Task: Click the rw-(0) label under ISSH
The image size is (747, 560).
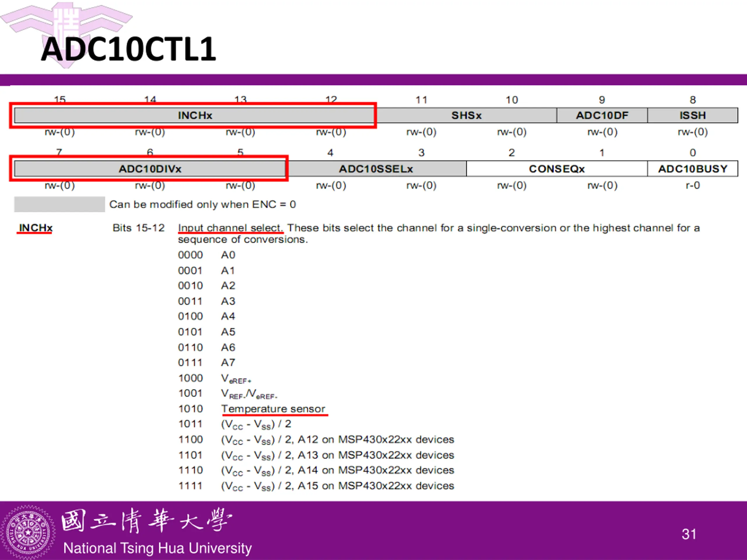Action: [x=693, y=132]
